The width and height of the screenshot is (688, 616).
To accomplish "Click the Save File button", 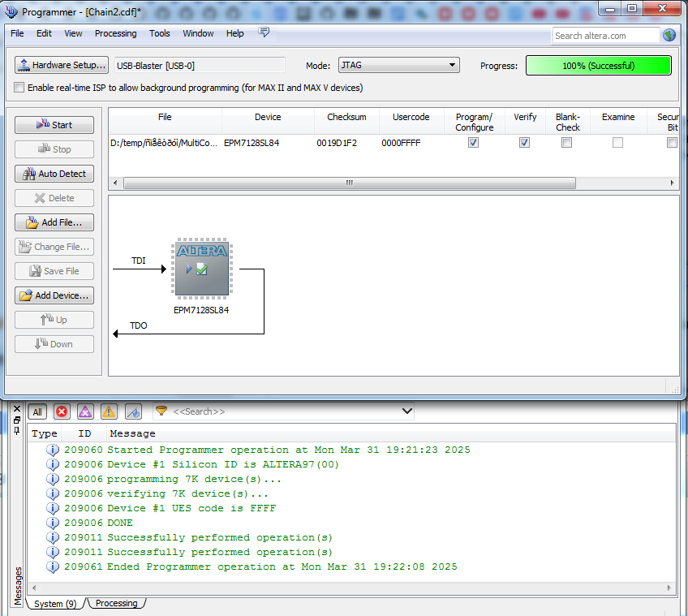I will (54, 271).
